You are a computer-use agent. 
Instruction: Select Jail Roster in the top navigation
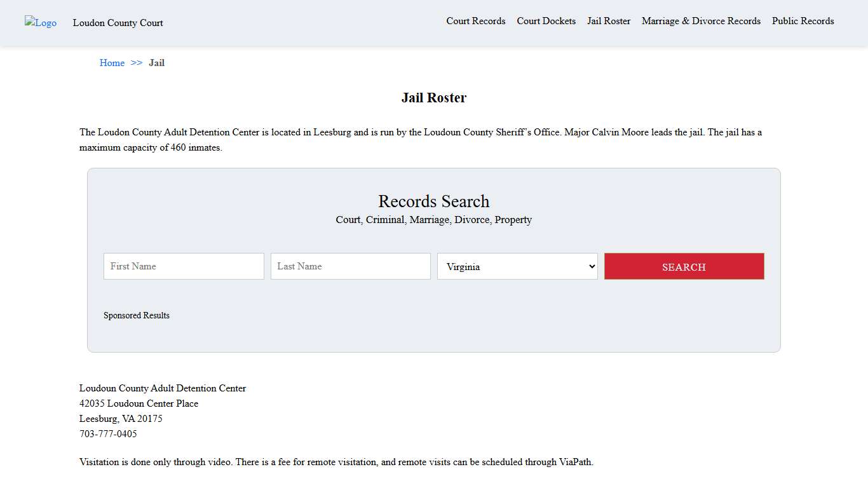[608, 21]
